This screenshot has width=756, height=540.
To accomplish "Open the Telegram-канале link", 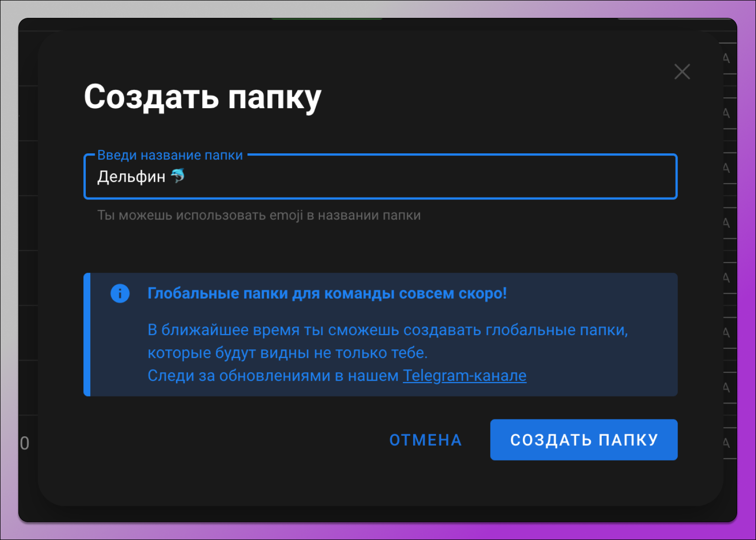I will [464, 376].
